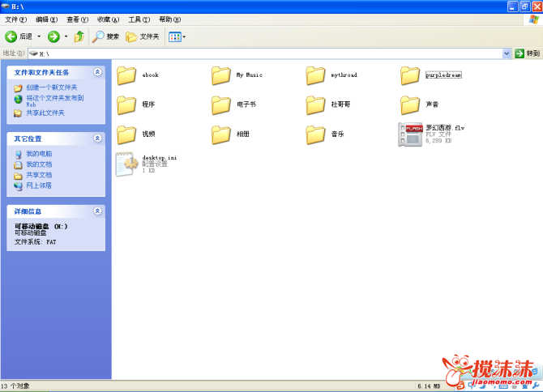Toggle the Folders pane button
Image resolution: width=543 pixels, height=392 pixels.
(143, 36)
